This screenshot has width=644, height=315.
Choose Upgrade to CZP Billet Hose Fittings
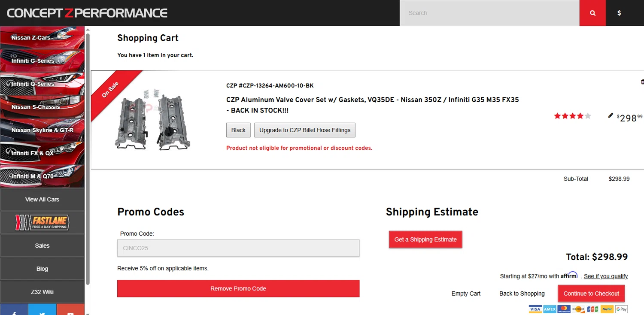pyautogui.click(x=305, y=130)
